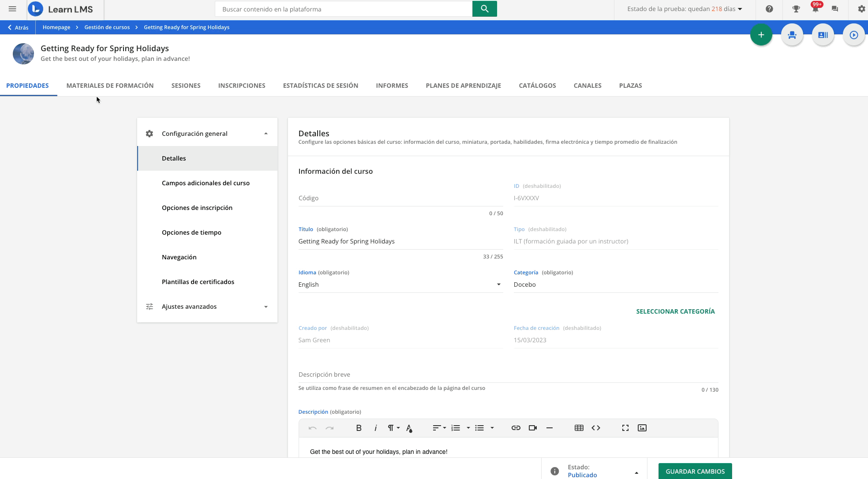Switch to code view in editor
The image size is (868, 479).
click(596, 428)
